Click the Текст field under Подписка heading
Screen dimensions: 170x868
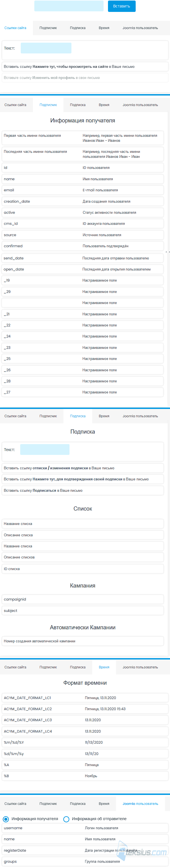coord(45,449)
